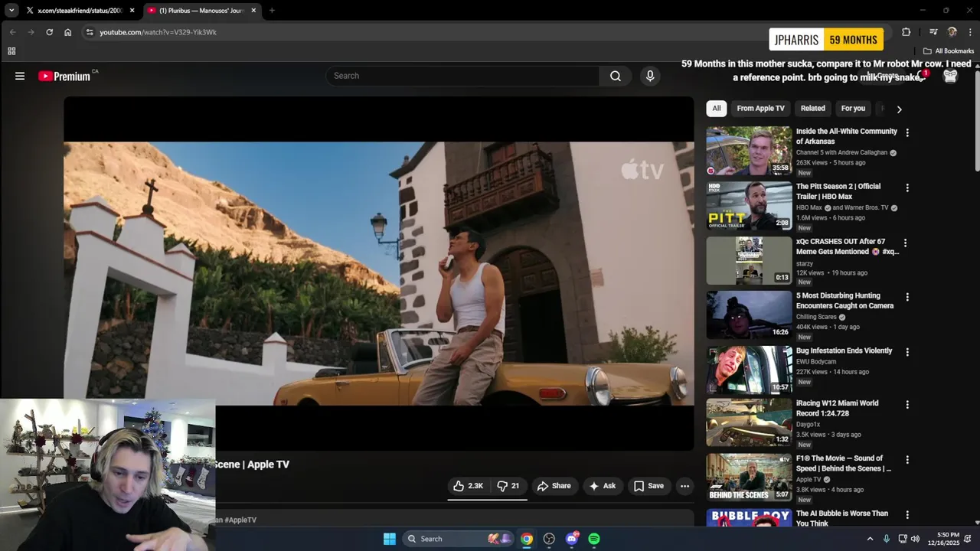980x551 pixels.
Task: Open options for xQc CRASHES OUT video
Action: click(x=906, y=243)
